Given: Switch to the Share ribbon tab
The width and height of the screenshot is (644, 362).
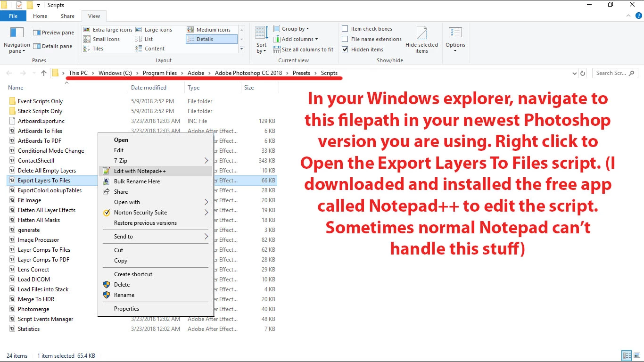Looking at the screenshot, I should pos(67,16).
